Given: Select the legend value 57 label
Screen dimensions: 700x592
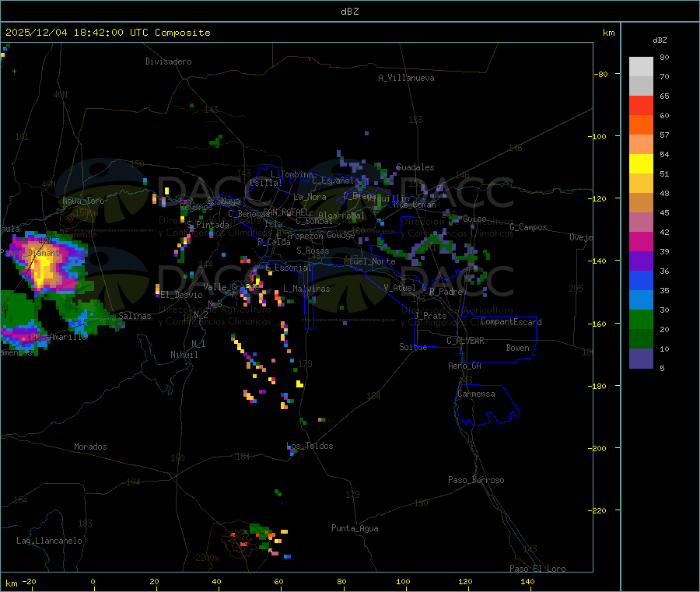Looking at the screenshot, I should [x=664, y=135].
